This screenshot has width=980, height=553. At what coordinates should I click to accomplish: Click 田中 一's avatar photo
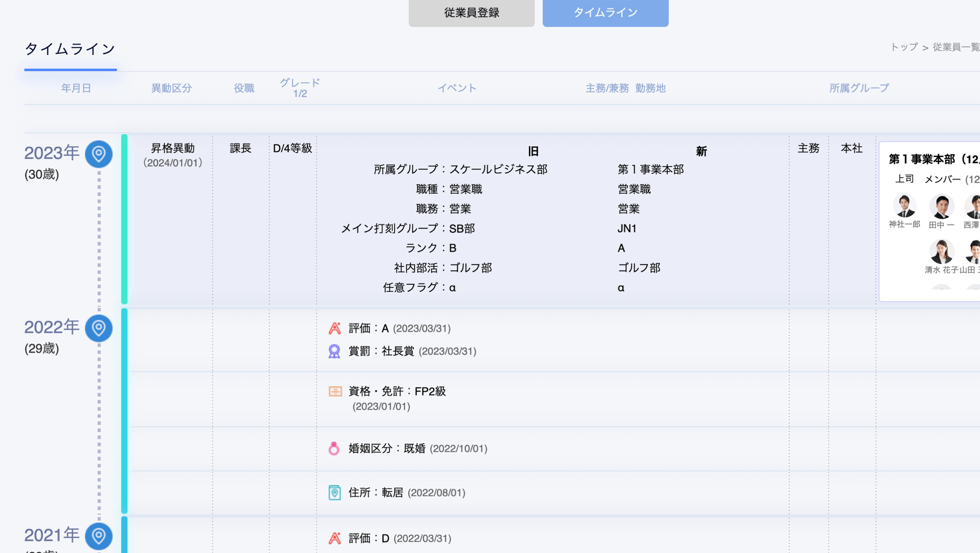pyautogui.click(x=941, y=206)
